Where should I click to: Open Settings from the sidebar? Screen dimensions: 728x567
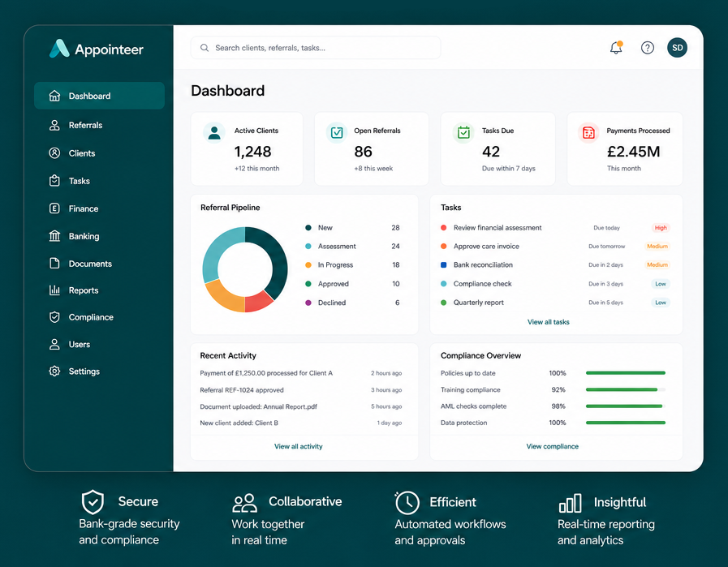tap(99, 372)
